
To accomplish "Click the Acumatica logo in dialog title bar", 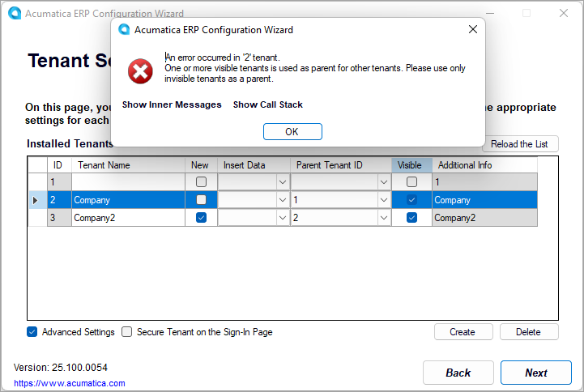I will tap(124, 30).
